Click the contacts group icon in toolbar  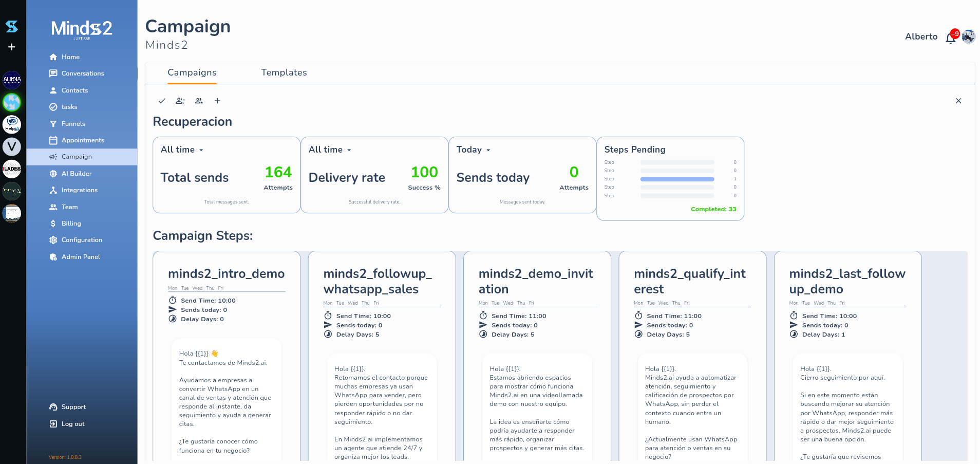pyautogui.click(x=199, y=101)
